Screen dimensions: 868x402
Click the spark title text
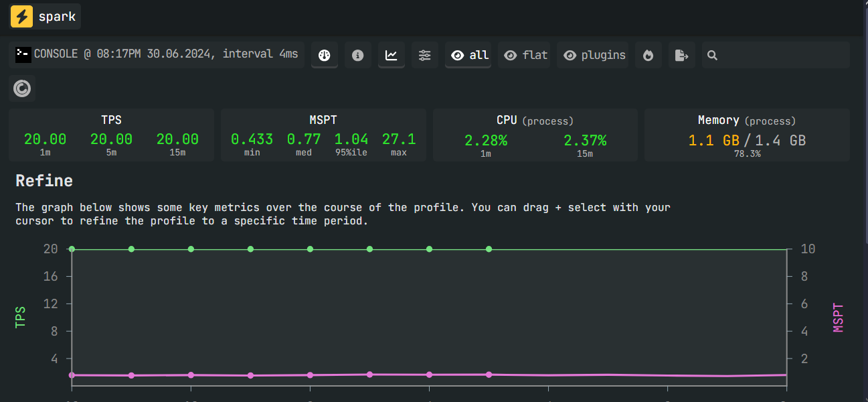tap(57, 17)
